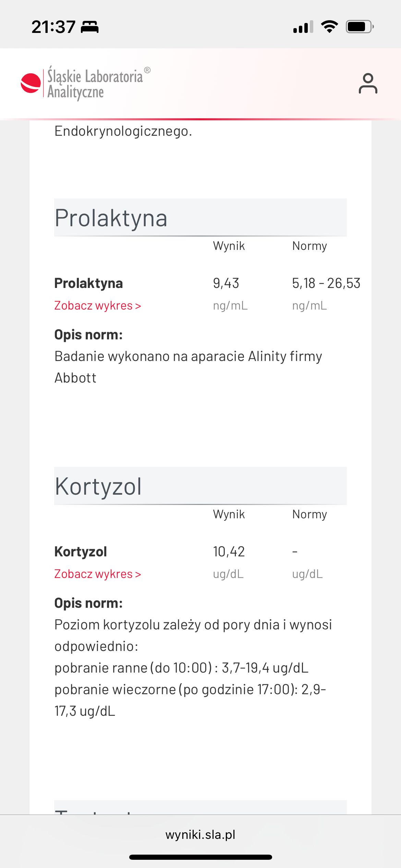Tap the cellular signal bars icon
Image resolution: width=401 pixels, height=868 pixels.
click(303, 27)
